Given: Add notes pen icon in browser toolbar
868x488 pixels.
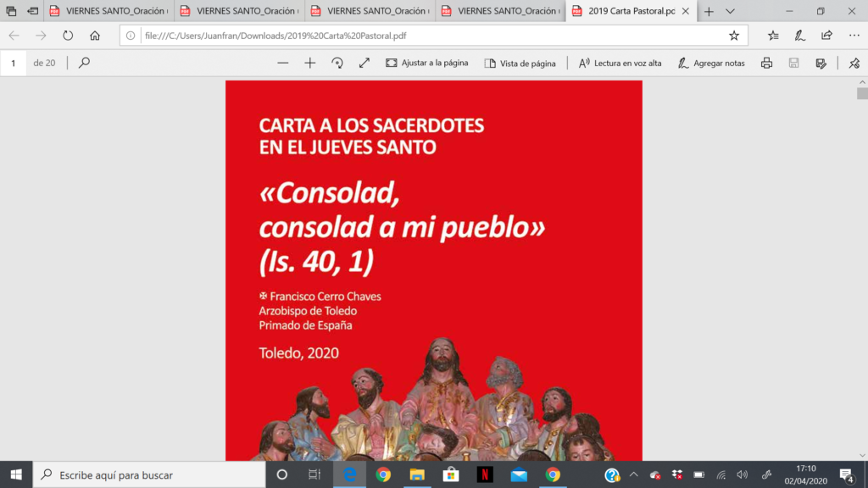Looking at the screenshot, I should click(800, 36).
